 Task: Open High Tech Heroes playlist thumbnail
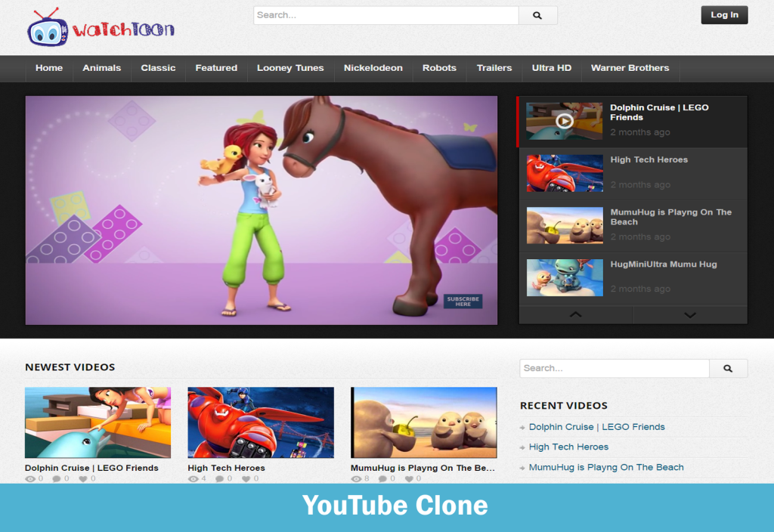(x=565, y=173)
